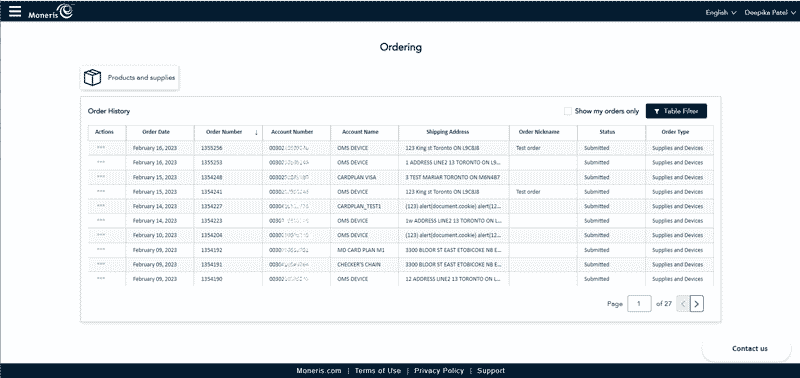Open the Moneris.com footer link
This screenshot has height=378, width=800.
tap(318, 371)
